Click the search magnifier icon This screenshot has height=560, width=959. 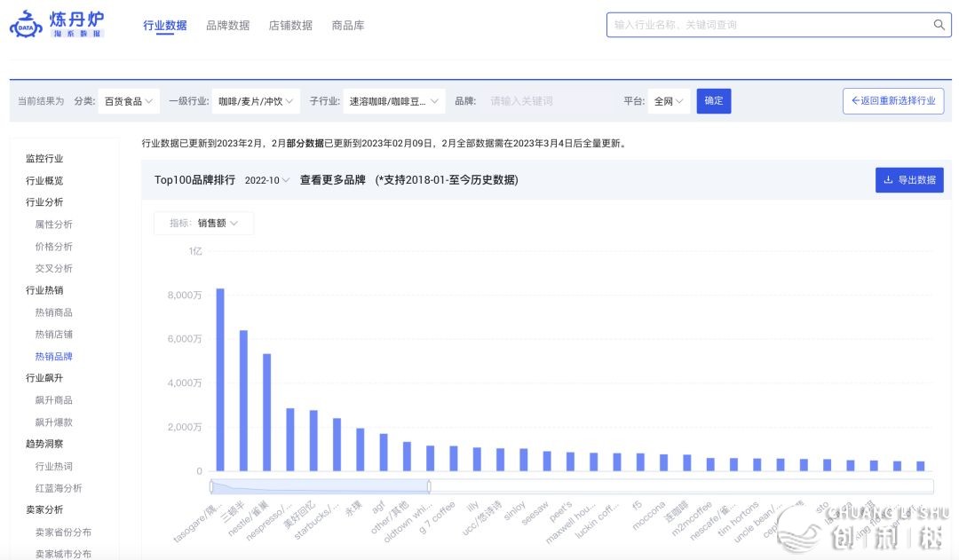[x=939, y=25]
